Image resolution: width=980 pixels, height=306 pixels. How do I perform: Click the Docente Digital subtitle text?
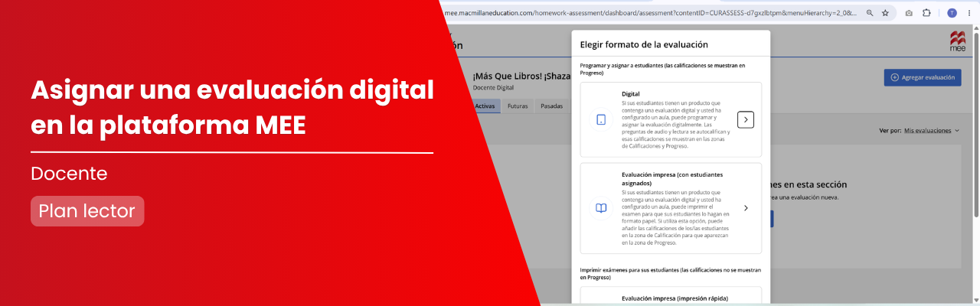pyautogui.click(x=494, y=88)
